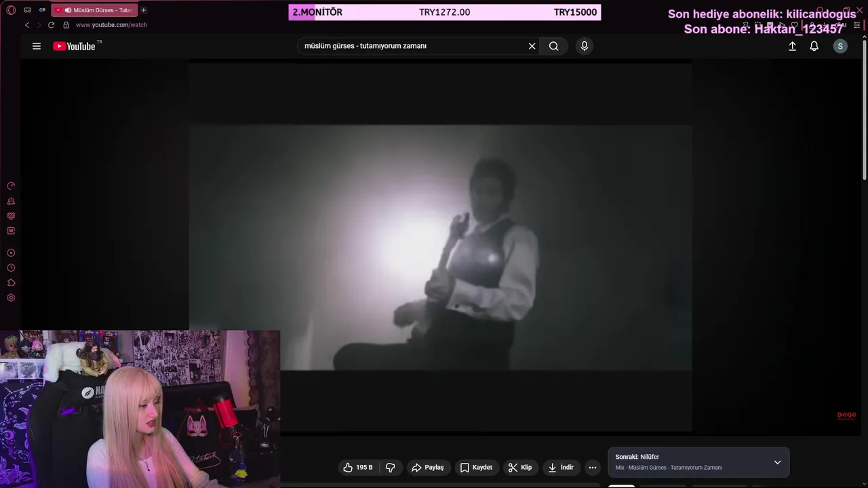The width and height of the screenshot is (868, 488).
Task: Go forward to the next page
Action: tap(39, 25)
